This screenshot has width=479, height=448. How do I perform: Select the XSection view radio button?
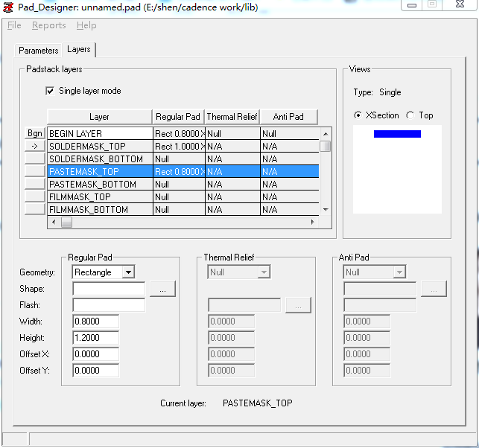pos(358,115)
